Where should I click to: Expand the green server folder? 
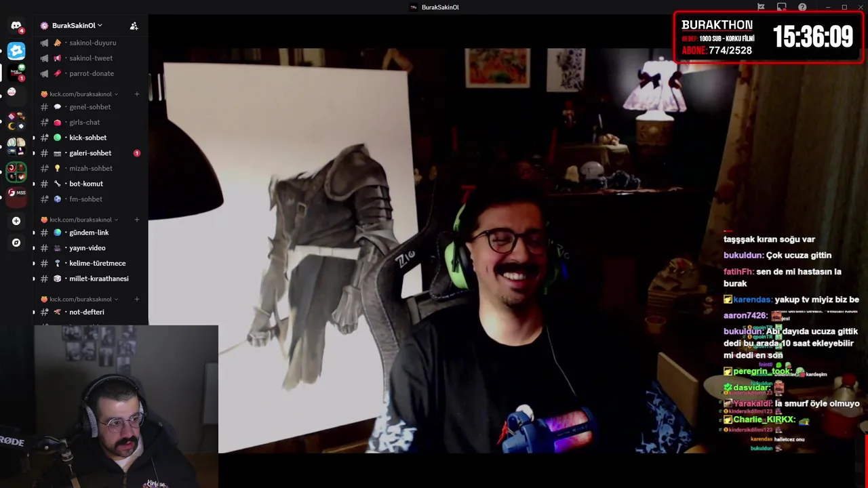click(16, 172)
